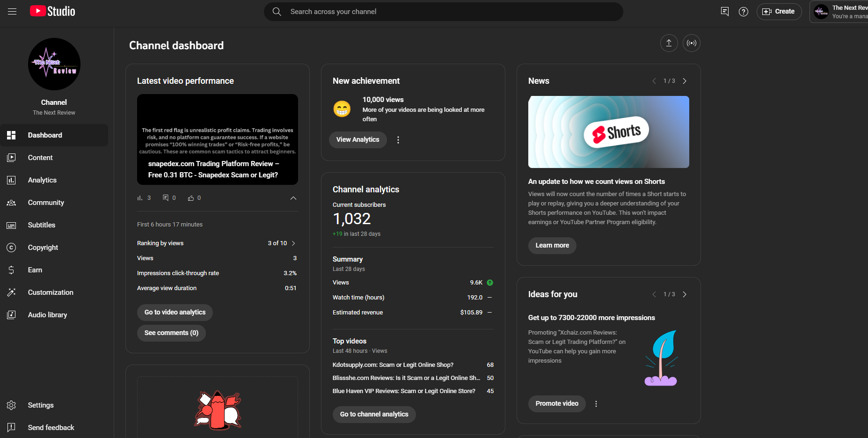This screenshot has height=438, width=868.
Task: Open Copyright in the sidebar
Action: click(54, 248)
